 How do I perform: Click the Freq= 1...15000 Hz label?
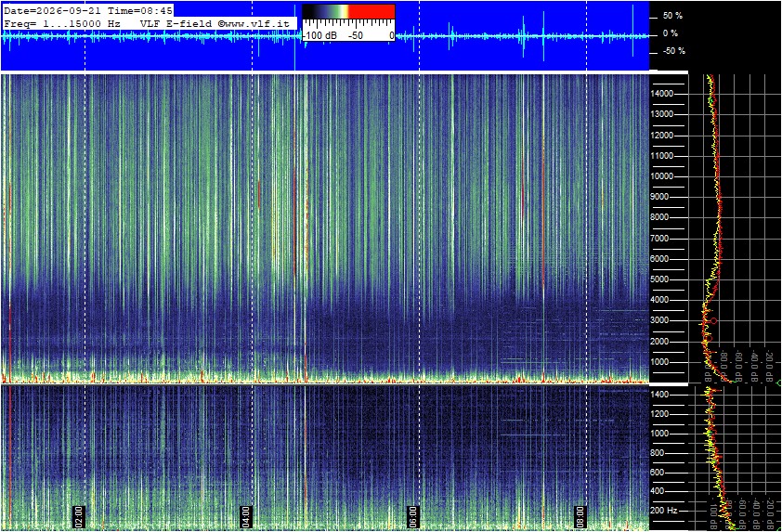(x=62, y=23)
